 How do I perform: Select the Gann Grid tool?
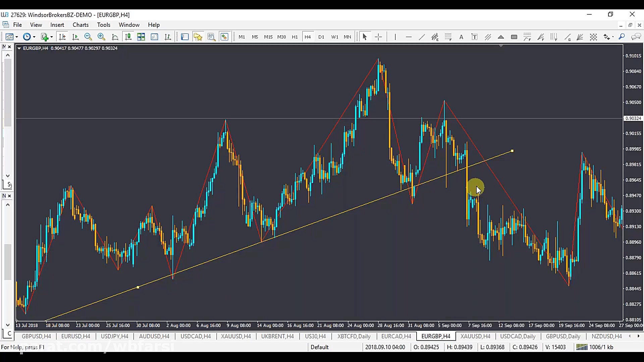click(x=593, y=37)
